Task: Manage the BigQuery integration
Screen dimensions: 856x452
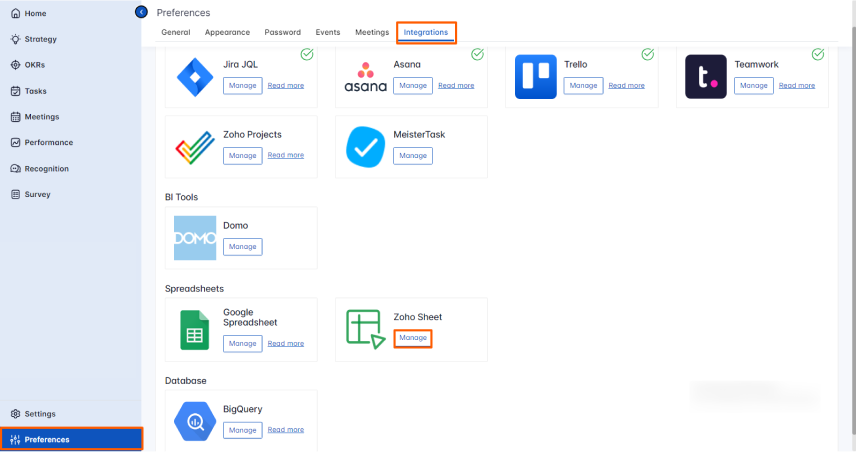Action: pyautogui.click(x=242, y=430)
